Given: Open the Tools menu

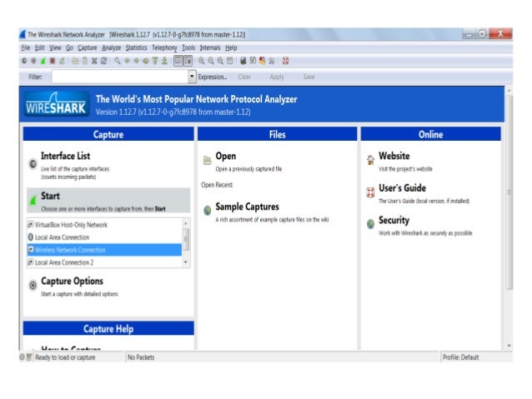Looking at the screenshot, I should [x=188, y=47].
